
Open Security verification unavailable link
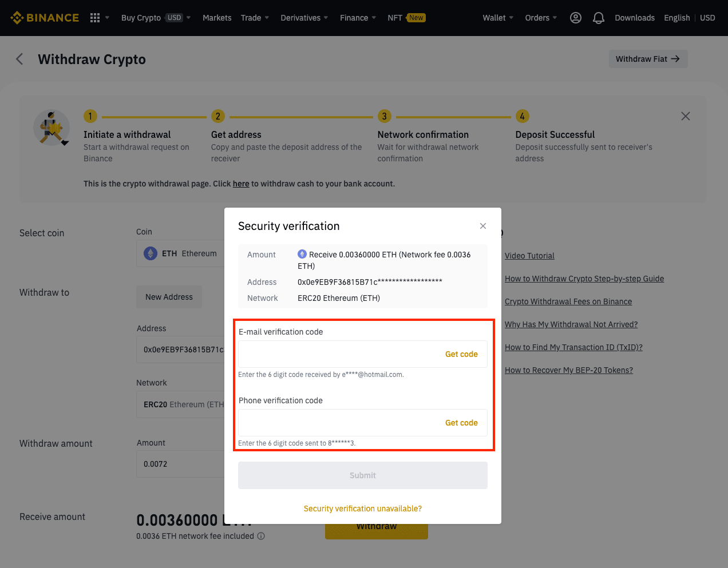click(x=363, y=509)
